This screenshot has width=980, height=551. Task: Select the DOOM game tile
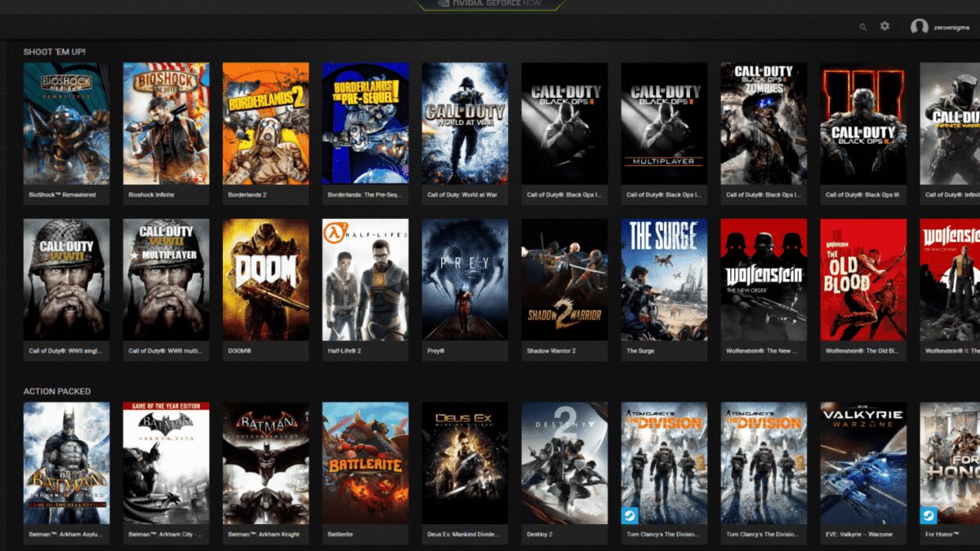[266, 282]
